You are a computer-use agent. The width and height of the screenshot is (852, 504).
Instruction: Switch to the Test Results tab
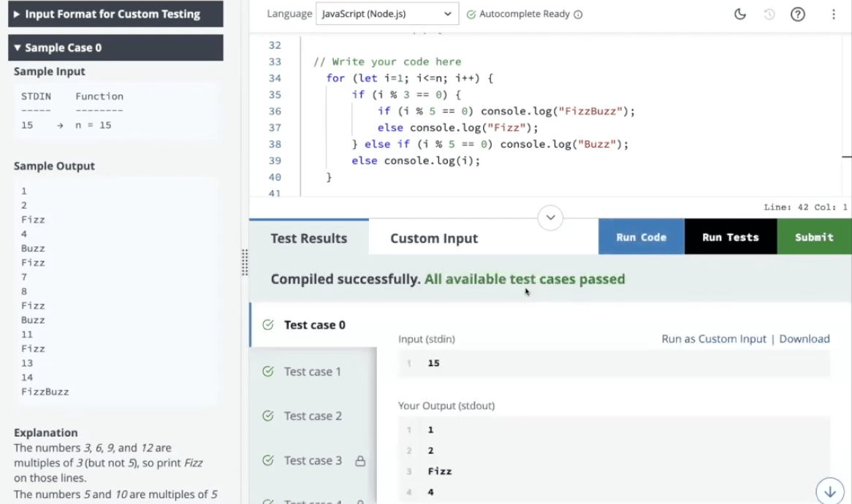[x=308, y=238]
